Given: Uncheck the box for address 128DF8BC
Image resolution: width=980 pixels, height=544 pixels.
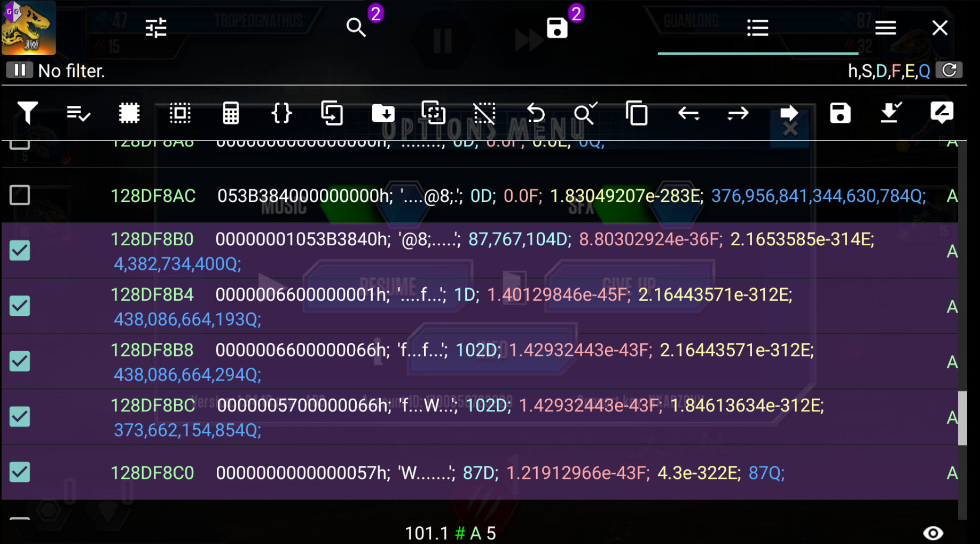Looking at the screenshot, I should pos(20,416).
